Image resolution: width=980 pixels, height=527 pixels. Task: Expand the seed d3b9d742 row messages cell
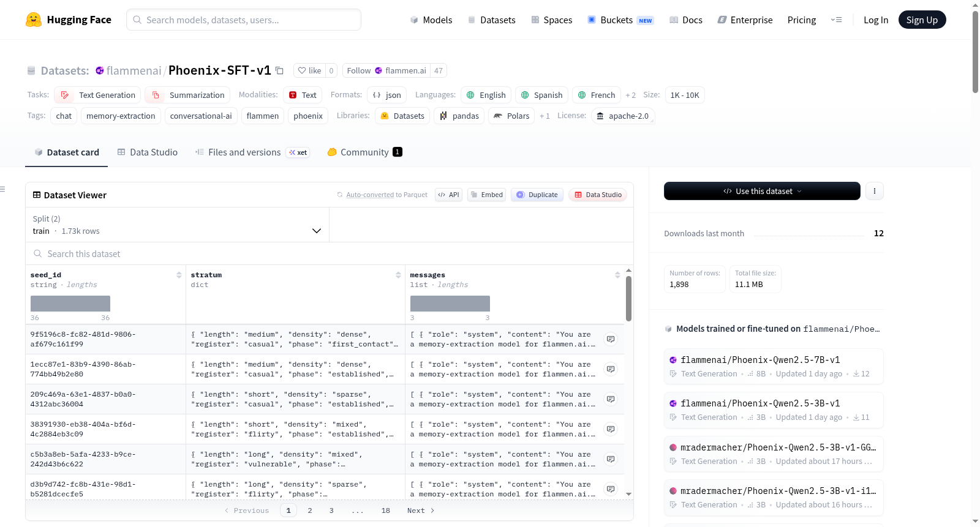[x=611, y=489]
